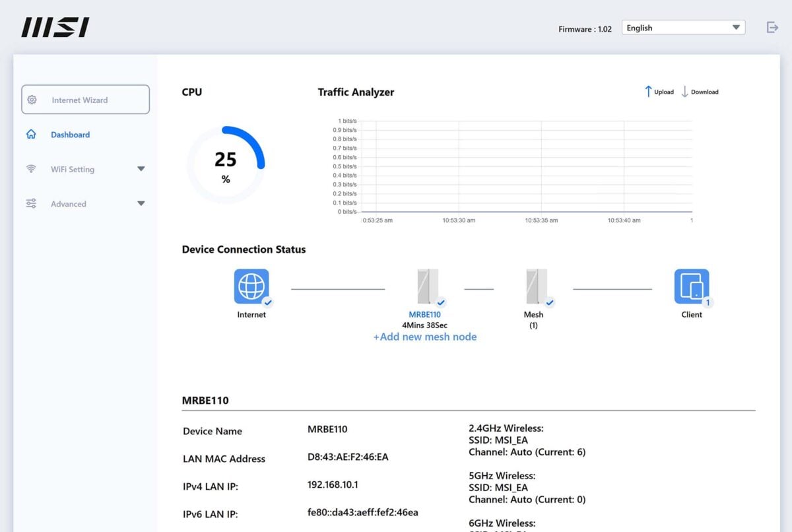
Task: Click the logout icon in the top right
Action: point(772,27)
